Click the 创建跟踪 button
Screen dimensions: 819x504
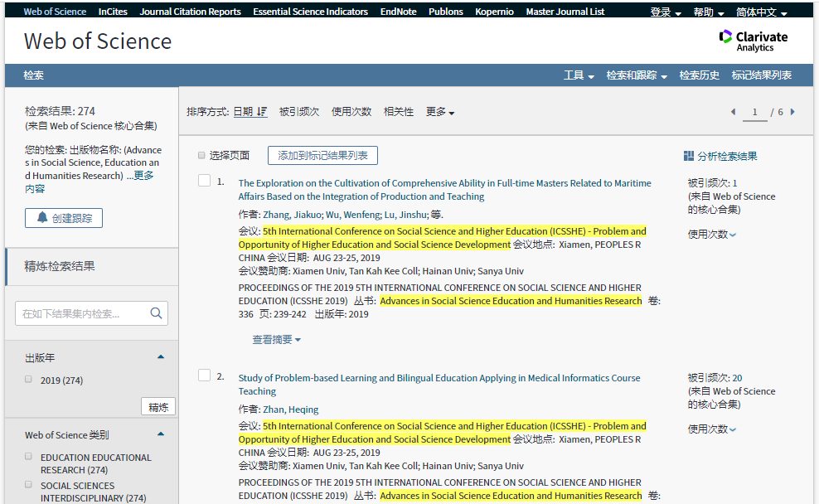(64, 218)
